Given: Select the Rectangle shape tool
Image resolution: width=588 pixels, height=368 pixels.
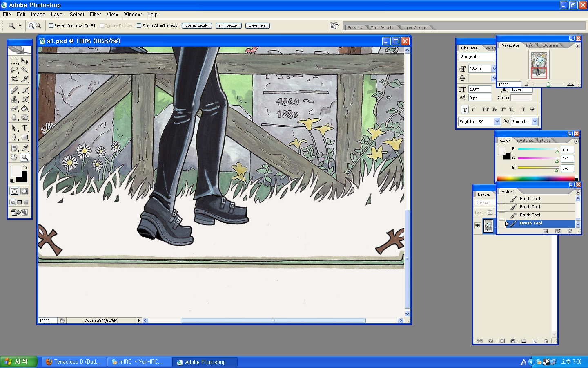Looking at the screenshot, I should click(25, 137).
